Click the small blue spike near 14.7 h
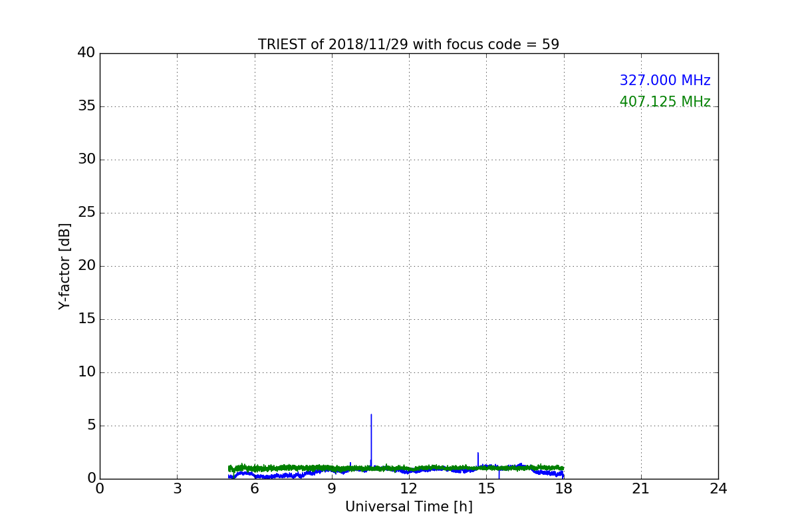798x532 pixels. (x=478, y=460)
